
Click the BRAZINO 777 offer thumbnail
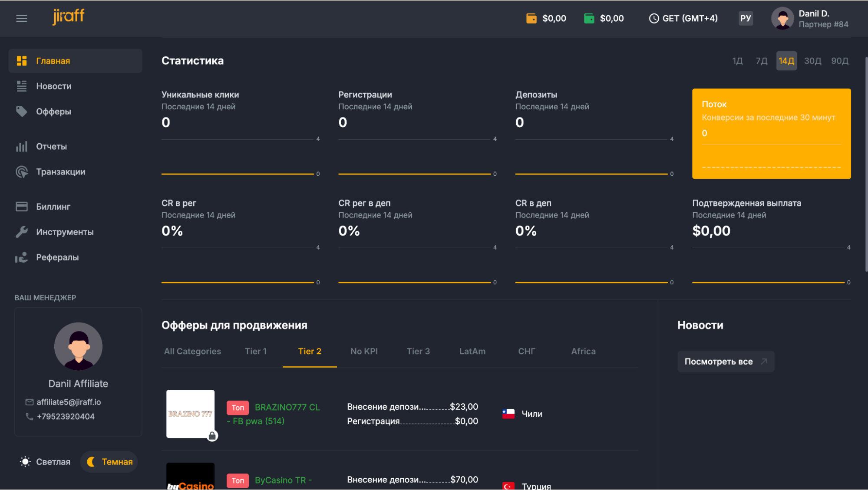click(190, 414)
